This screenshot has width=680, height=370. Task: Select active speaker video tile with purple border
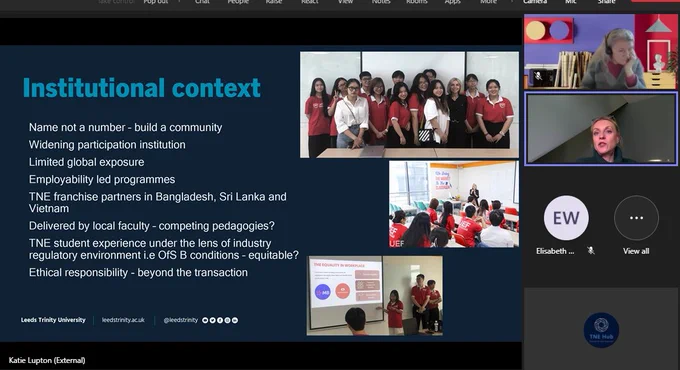click(601, 128)
